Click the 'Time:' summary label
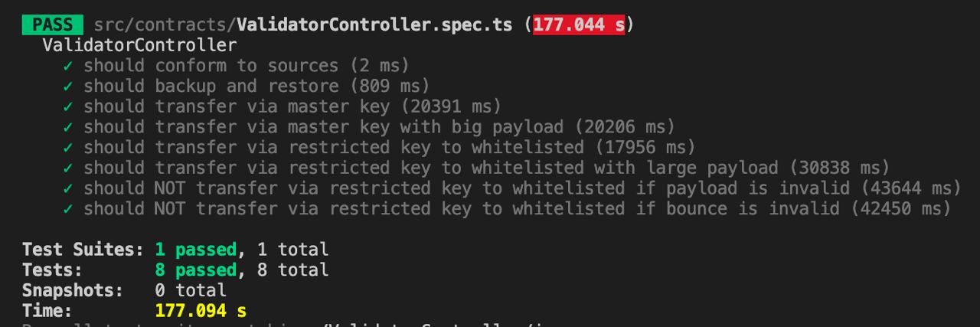Image resolution: width=980 pixels, height=327 pixels. [47, 311]
